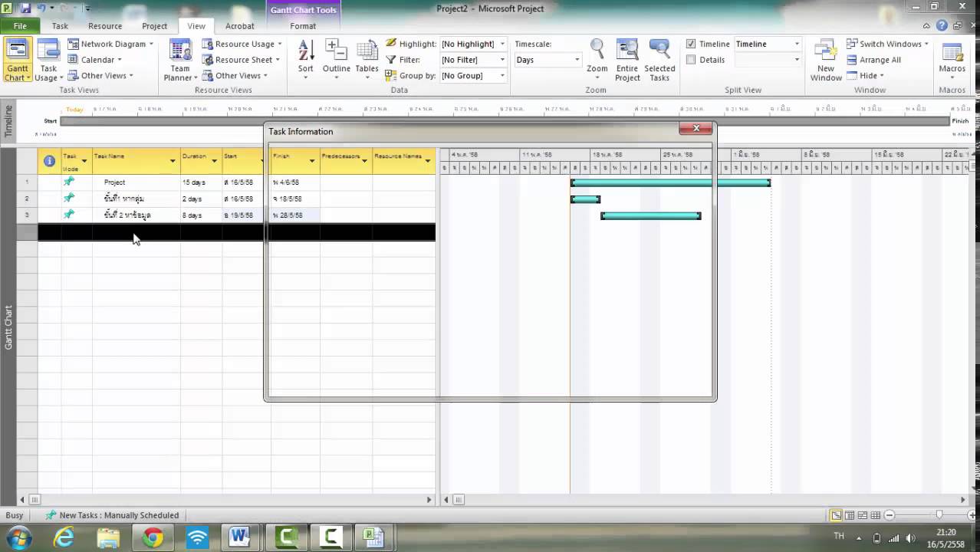Uncheck the Timeline checkbox
This screenshot has height=552, width=980.
[691, 44]
